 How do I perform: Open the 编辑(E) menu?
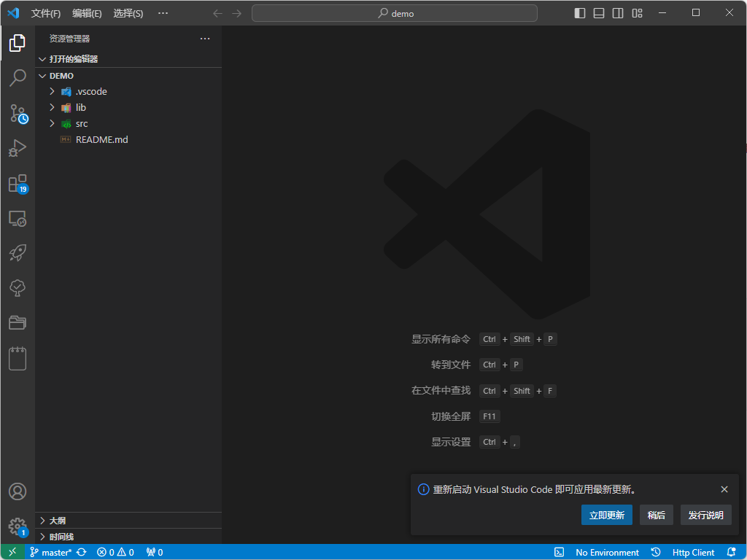coord(87,13)
